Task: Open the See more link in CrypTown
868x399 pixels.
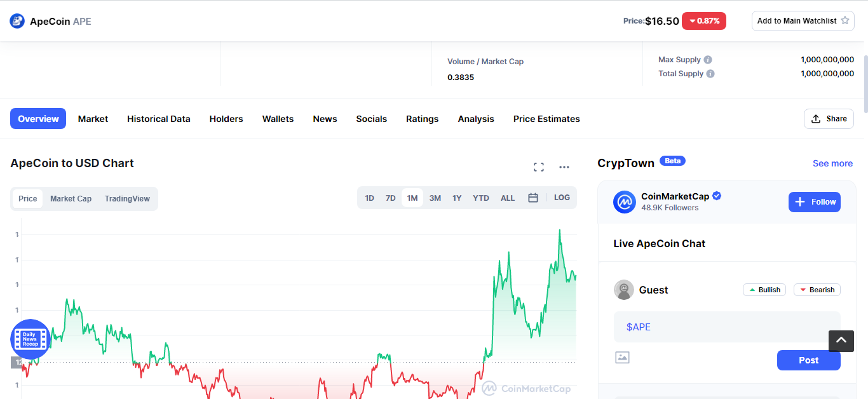Action: tap(832, 163)
